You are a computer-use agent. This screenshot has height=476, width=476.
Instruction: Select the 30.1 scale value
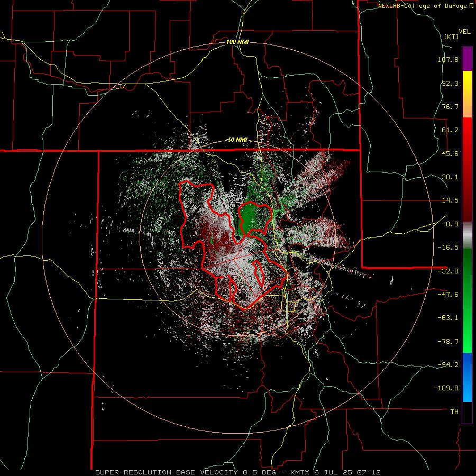[x=450, y=177]
